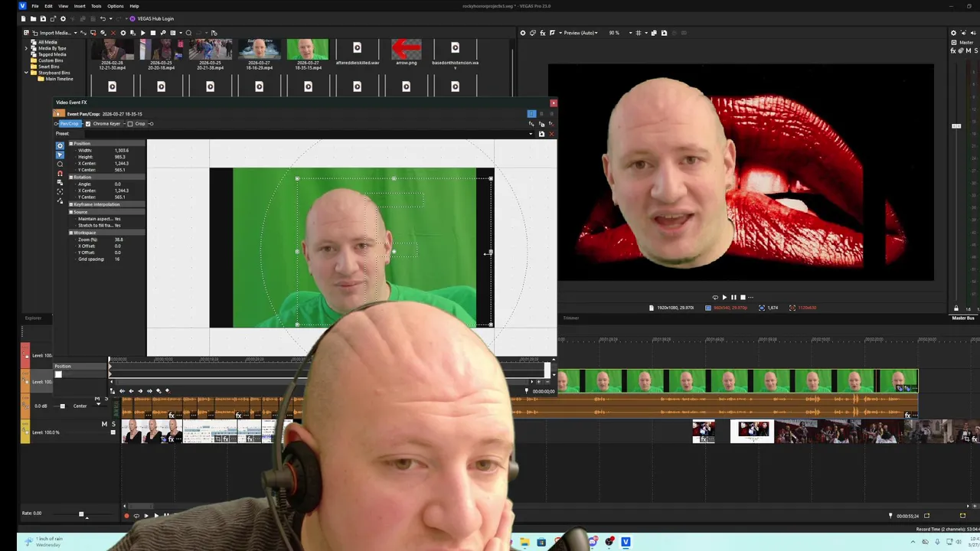Select the Main Timeline storyboard bin

point(55,79)
